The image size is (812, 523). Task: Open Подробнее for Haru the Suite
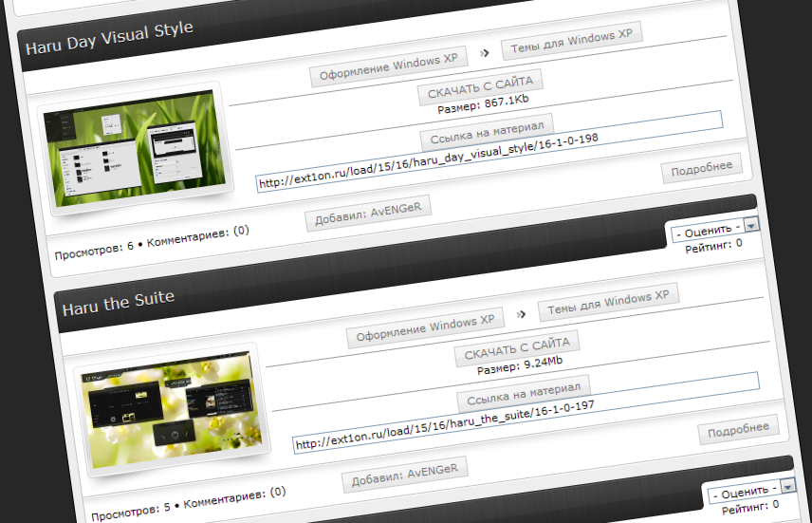[x=738, y=430]
